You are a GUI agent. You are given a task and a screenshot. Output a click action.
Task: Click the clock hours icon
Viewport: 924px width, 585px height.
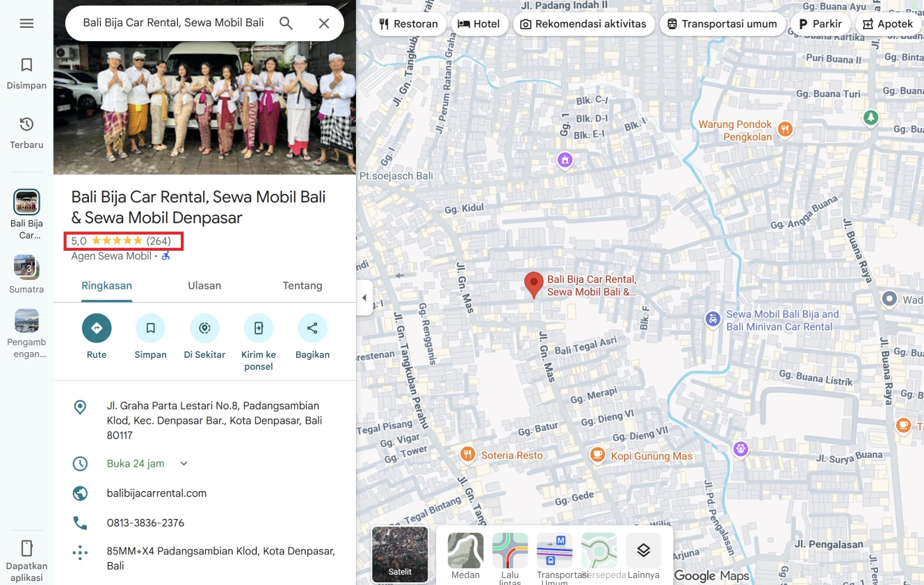(81, 463)
